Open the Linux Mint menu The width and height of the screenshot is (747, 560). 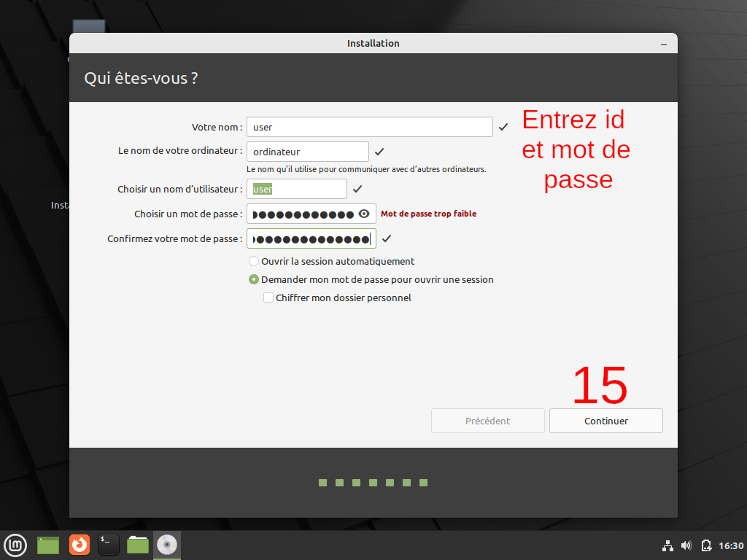coord(15,545)
